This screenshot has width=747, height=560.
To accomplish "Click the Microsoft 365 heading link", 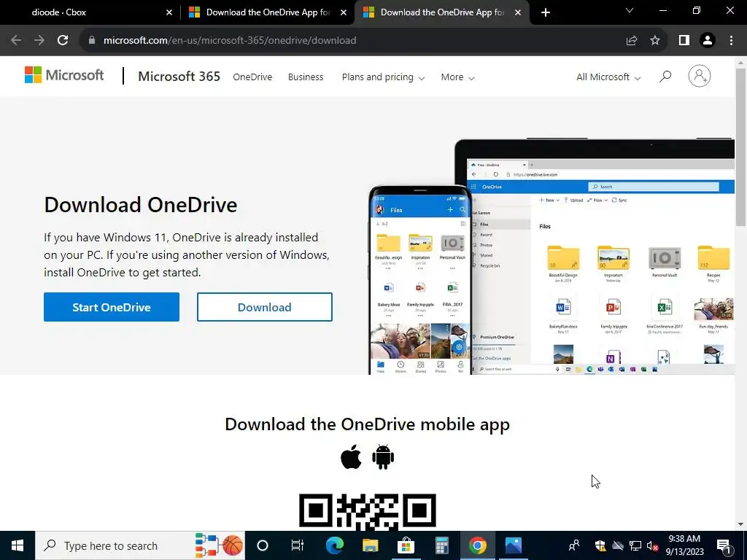I will 179,76.
